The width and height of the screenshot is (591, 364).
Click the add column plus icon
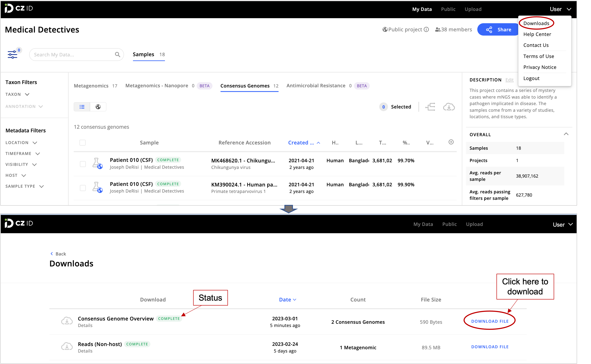451,142
